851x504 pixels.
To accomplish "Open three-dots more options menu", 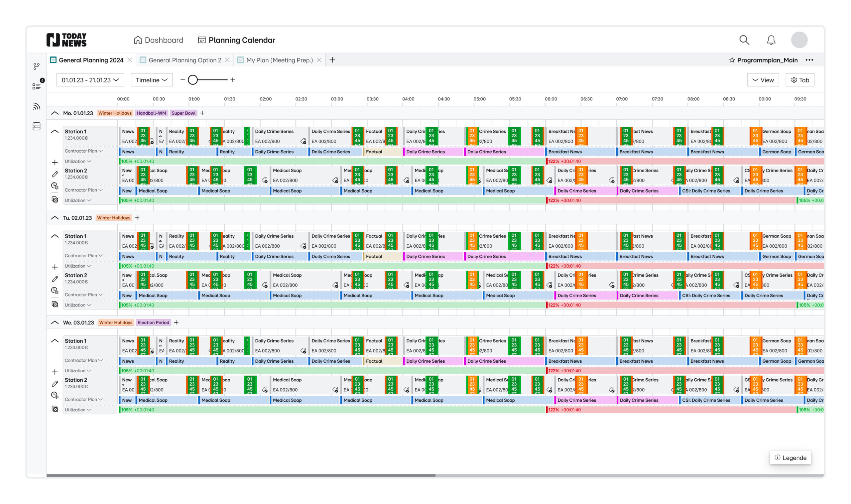I will tap(809, 60).
